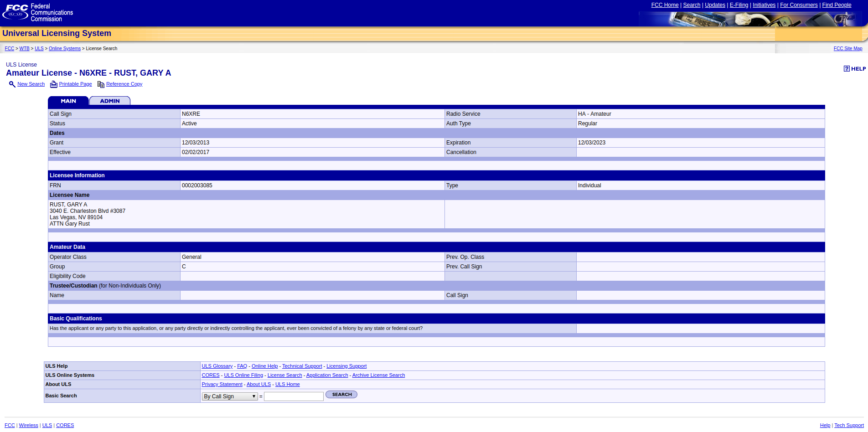Screen dimensions: 868x432
Task: Open the ULS Glossary link
Action: pyautogui.click(x=217, y=366)
